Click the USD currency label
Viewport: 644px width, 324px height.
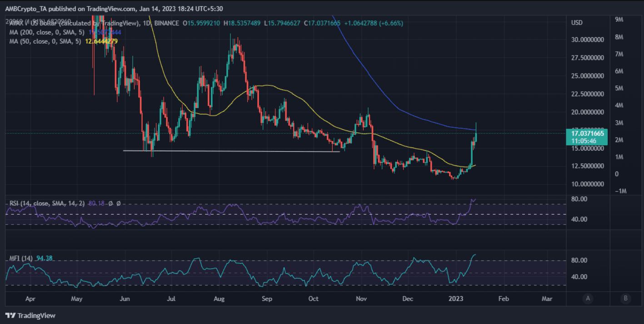click(577, 23)
